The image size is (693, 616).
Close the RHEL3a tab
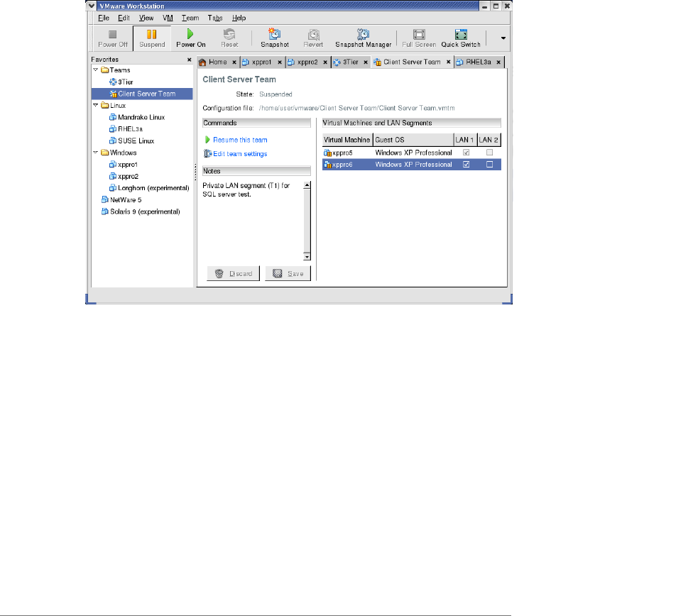tap(498, 62)
